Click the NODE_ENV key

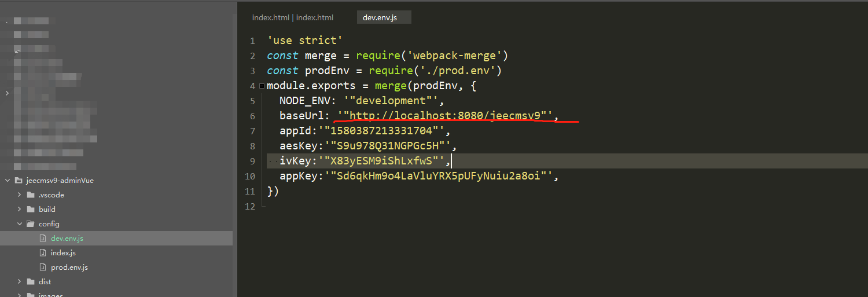[x=305, y=101]
